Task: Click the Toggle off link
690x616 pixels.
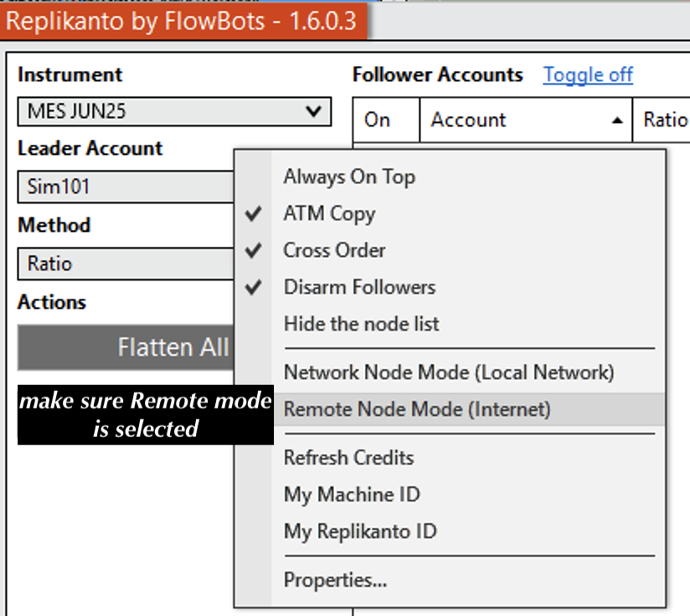Action: 588,74
